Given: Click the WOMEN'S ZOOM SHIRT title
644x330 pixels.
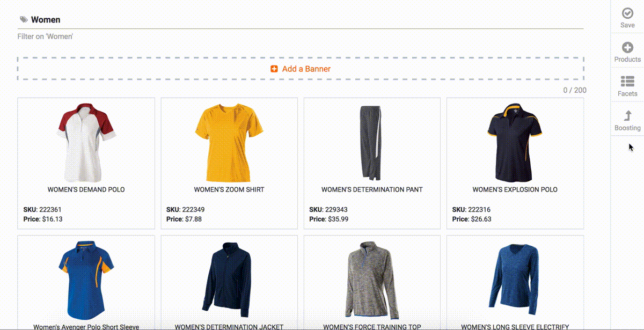Looking at the screenshot, I should pyautogui.click(x=229, y=189).
